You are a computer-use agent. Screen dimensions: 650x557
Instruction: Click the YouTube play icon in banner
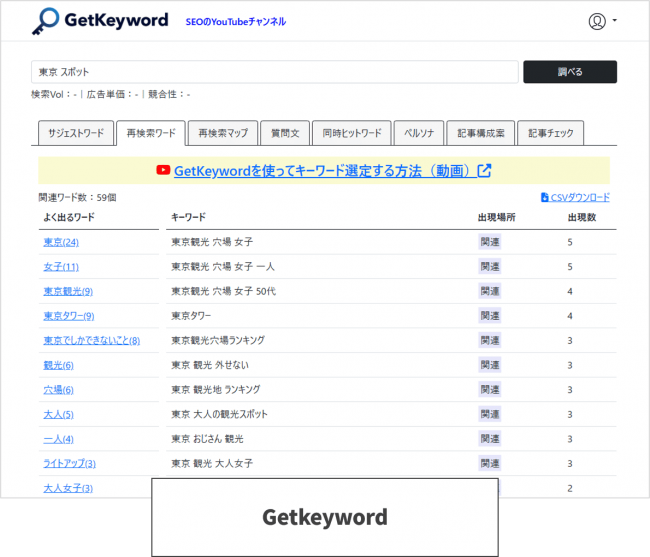click(163, 171)
